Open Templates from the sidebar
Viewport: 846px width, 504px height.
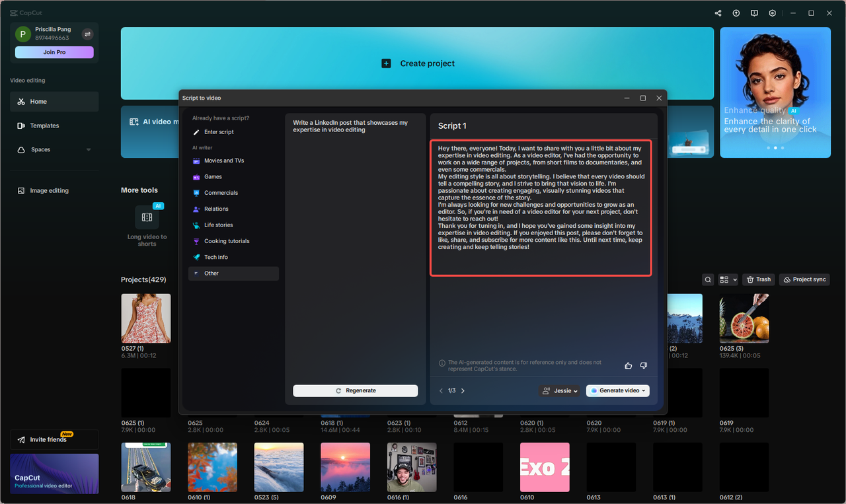(x=44, y=126)
